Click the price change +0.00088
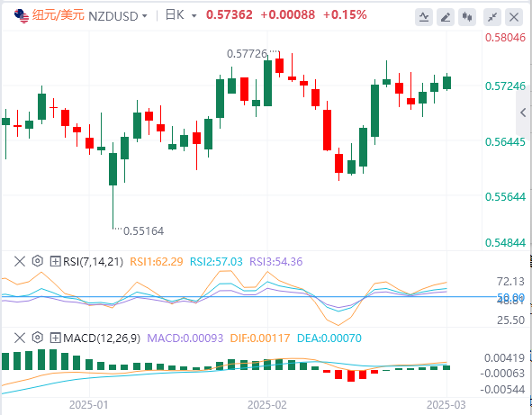This screenshot has width=532, height=415. tap(288, 15)
